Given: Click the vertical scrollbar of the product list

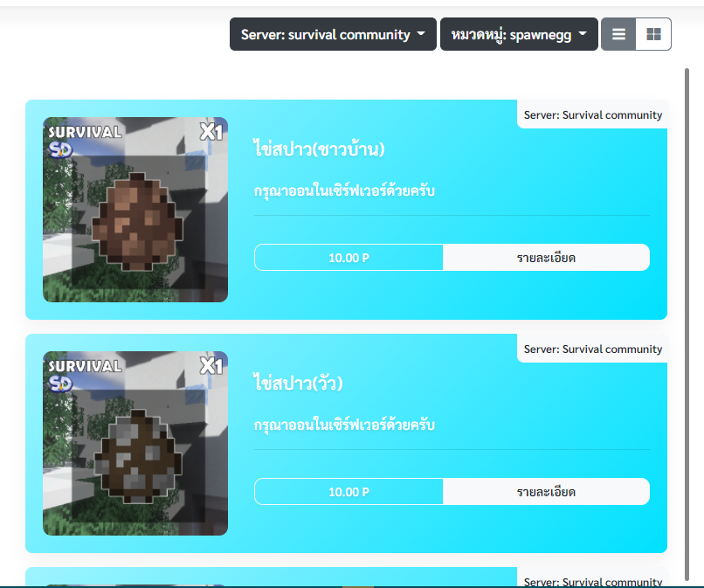Looking at the screenshot, I should (687, 325).
